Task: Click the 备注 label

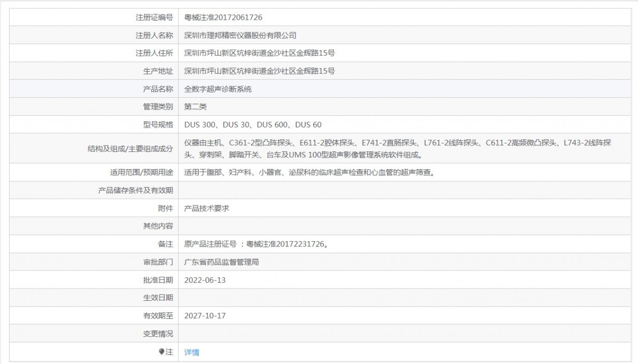Action: point(166,244)
